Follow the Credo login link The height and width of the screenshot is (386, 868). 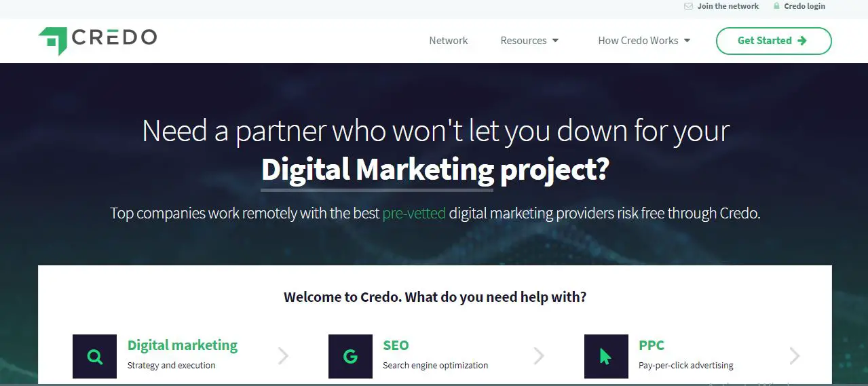point(805,6)
